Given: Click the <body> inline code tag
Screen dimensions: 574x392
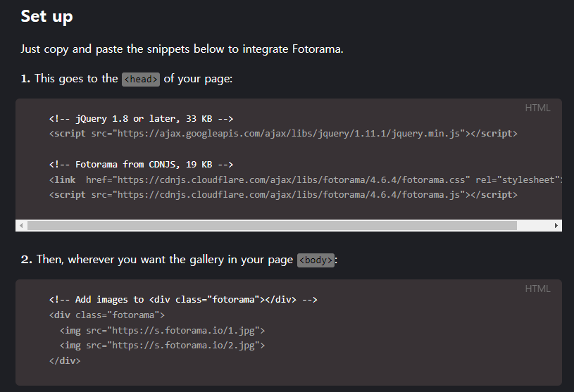Looking at the screenshot, I should 316,260.
